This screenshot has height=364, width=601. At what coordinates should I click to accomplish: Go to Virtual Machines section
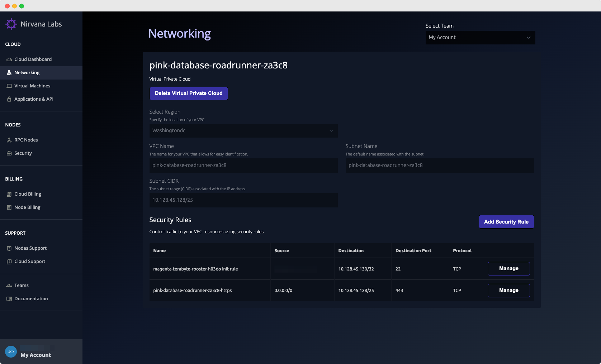coord(41,86)
